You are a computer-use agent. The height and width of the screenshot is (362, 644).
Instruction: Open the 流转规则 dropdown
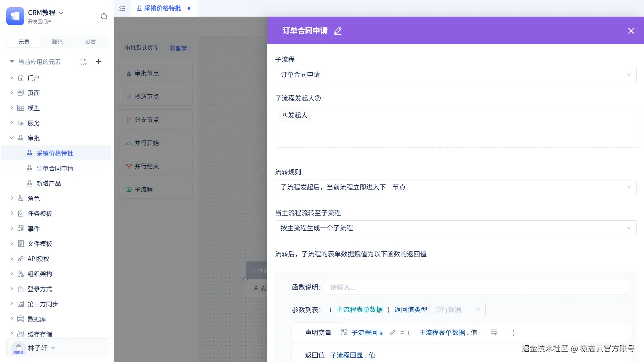[456, 187]
